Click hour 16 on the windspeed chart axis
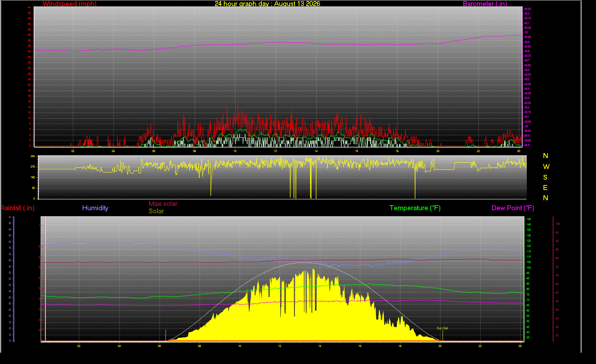Screen dimensions: 596x364 (x=357, y=151)
